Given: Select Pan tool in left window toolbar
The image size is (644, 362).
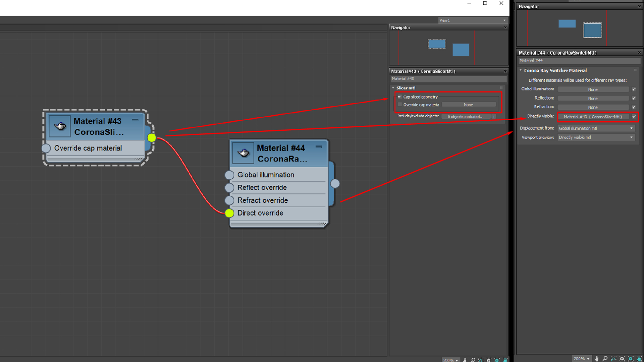Looking at the screenshot, I should tap(465, 360).
